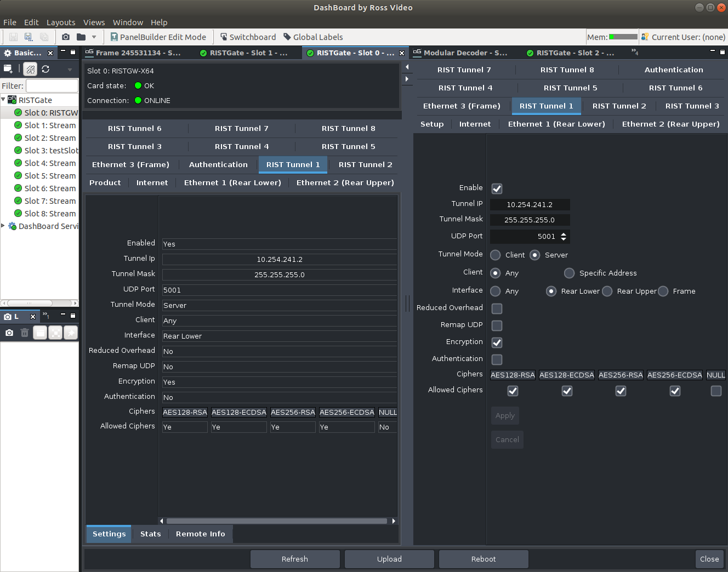The image size is (728, 572).
Task: Click the tree panel horizontal scrollbar
Action: [30, 303]
